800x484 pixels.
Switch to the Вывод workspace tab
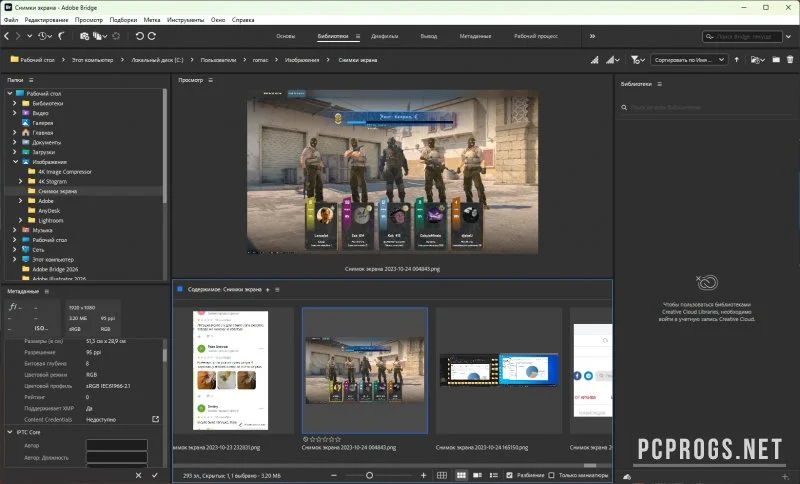pos(429,36)
